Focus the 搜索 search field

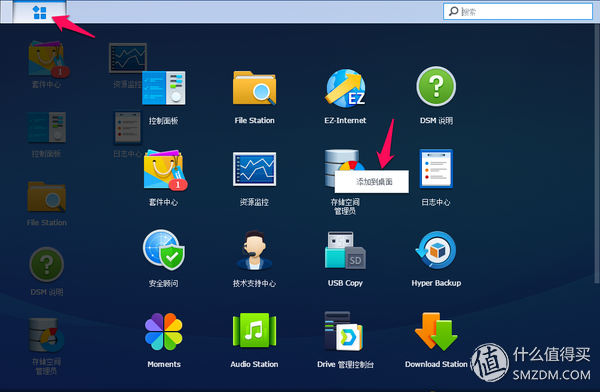pyautogui.click(x=518, y=11)
